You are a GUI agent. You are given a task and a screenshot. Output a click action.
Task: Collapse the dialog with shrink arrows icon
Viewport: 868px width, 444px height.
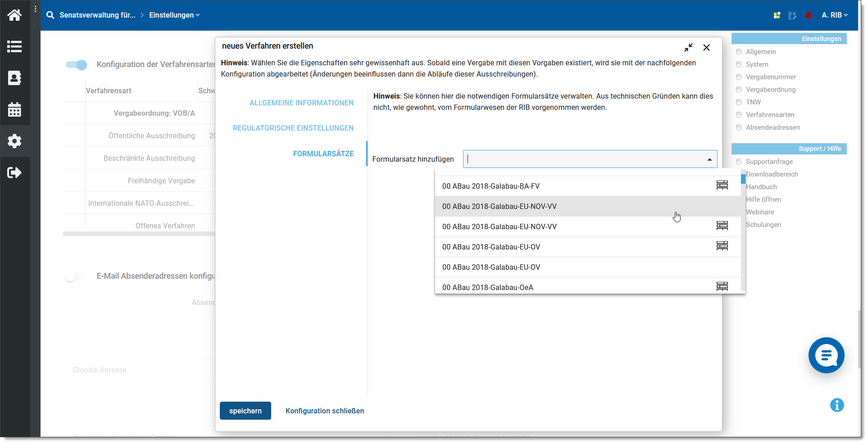(x=688, y=48)
